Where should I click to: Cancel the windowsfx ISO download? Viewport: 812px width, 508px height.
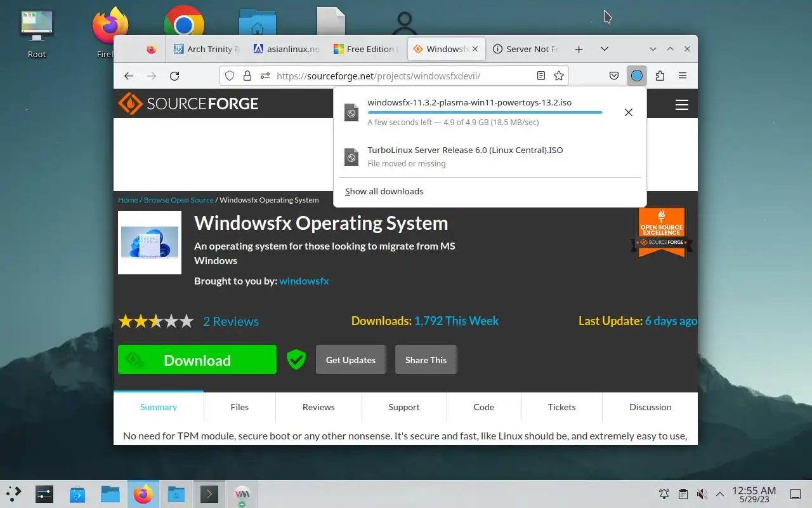[628, 112]
